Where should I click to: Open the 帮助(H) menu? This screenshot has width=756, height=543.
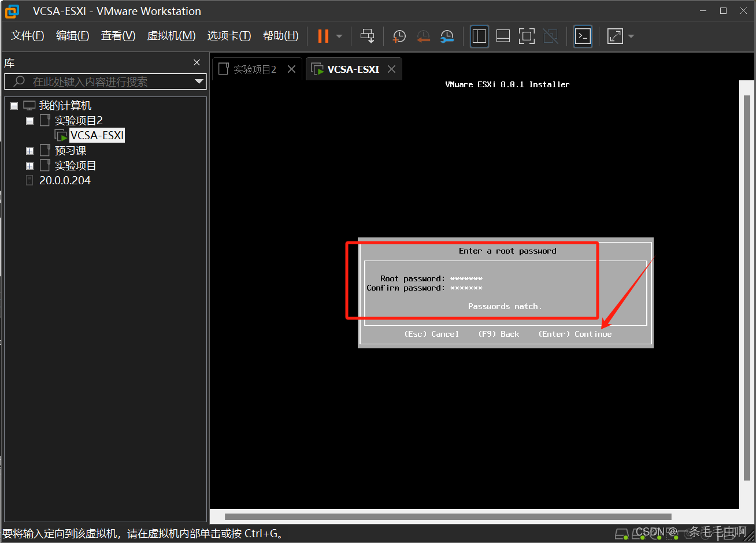click(x=281, y=36)
